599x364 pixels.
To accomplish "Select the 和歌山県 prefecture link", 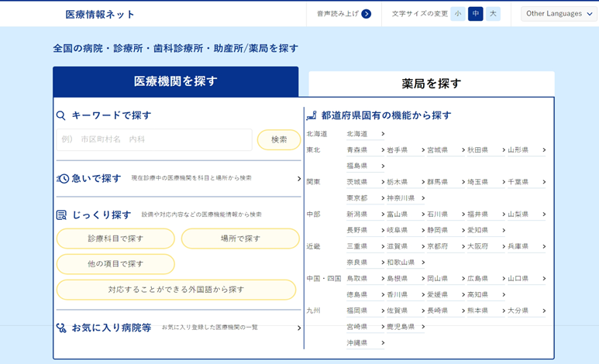I will 406,263.
